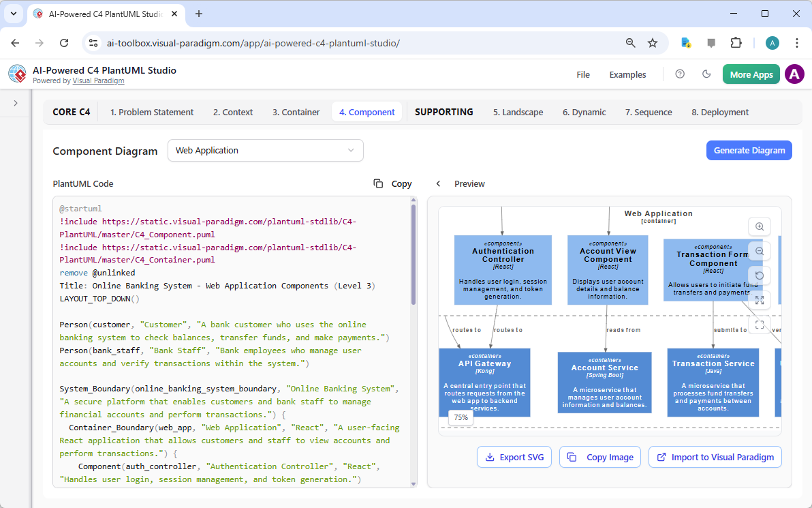Collapse the Preview panel chevron
Viewport: 812px width, 508px height.
tap(438, 183)
